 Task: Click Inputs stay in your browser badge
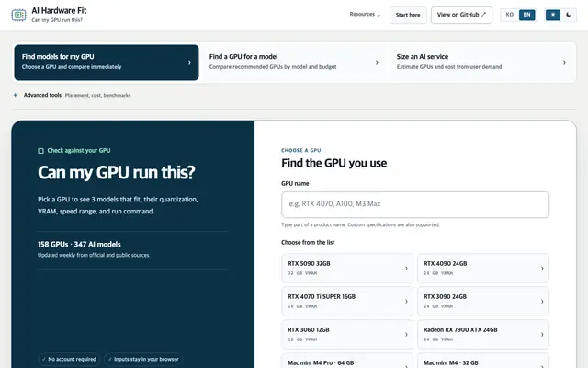[143, 359]
